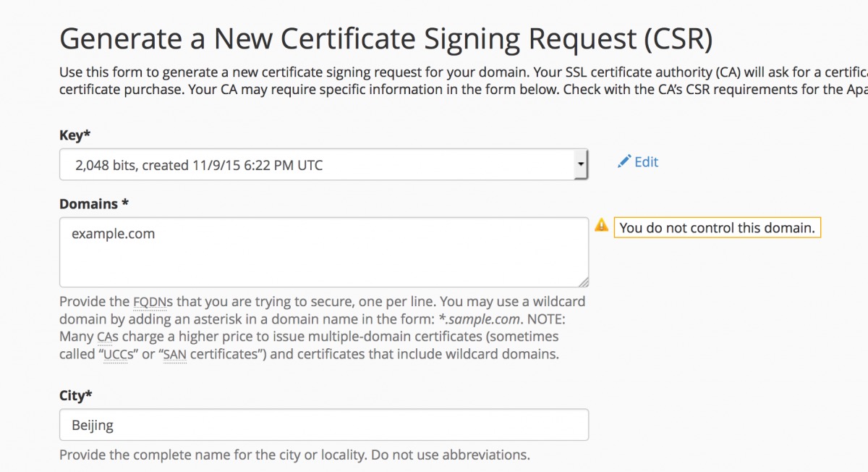The height and width of the screenshot is (472, 868).
Task: Click the Domains * field label
Action: point(94,204)
